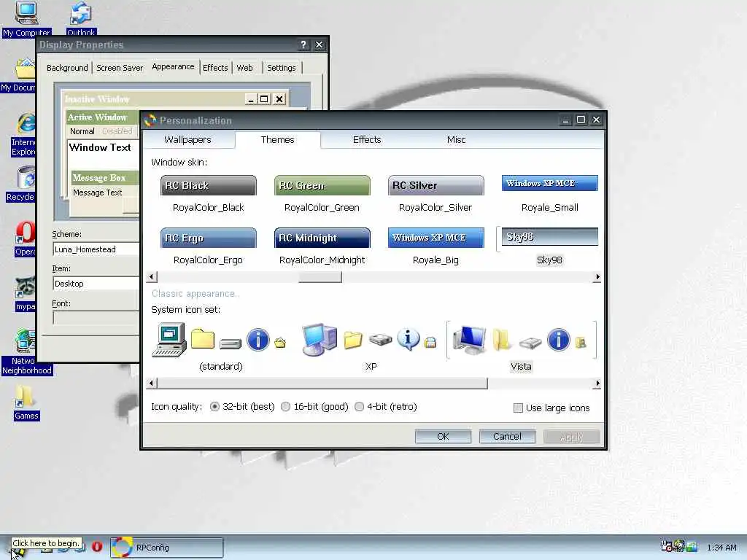Open Background tab in Display Properties
Viewport: 747px width, 560px height.
pyautogui.click(x=67, y=68)
